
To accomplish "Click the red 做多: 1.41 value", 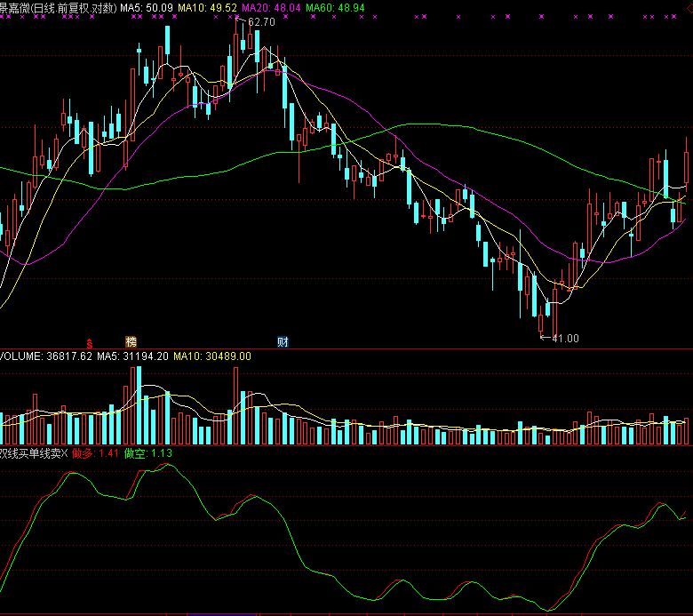I will point(95,453).
